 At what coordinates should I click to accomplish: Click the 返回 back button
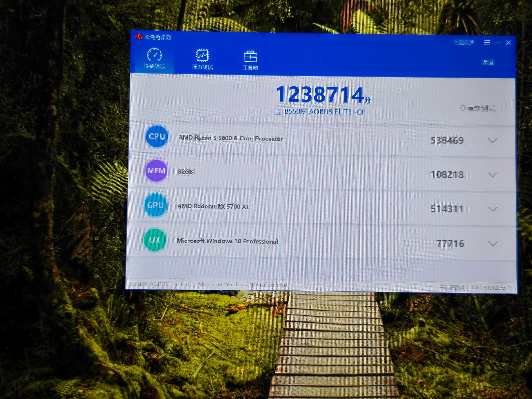(x=488, y=63)
